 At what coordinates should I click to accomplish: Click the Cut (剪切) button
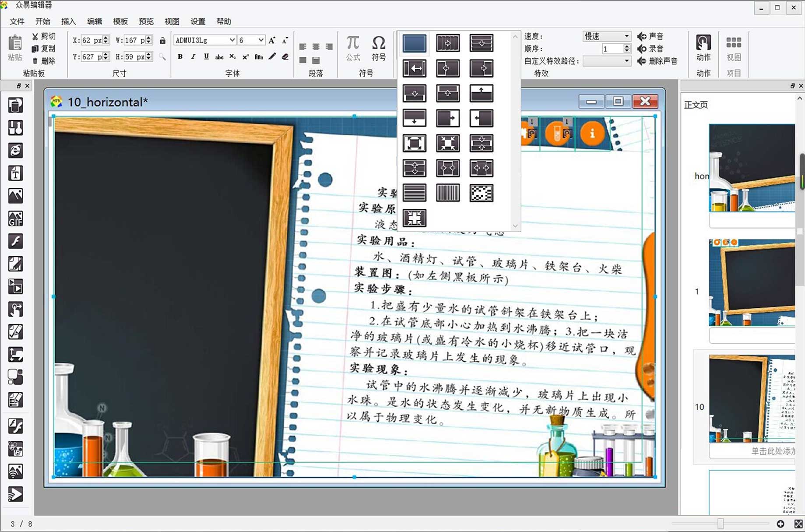(44, 36)
